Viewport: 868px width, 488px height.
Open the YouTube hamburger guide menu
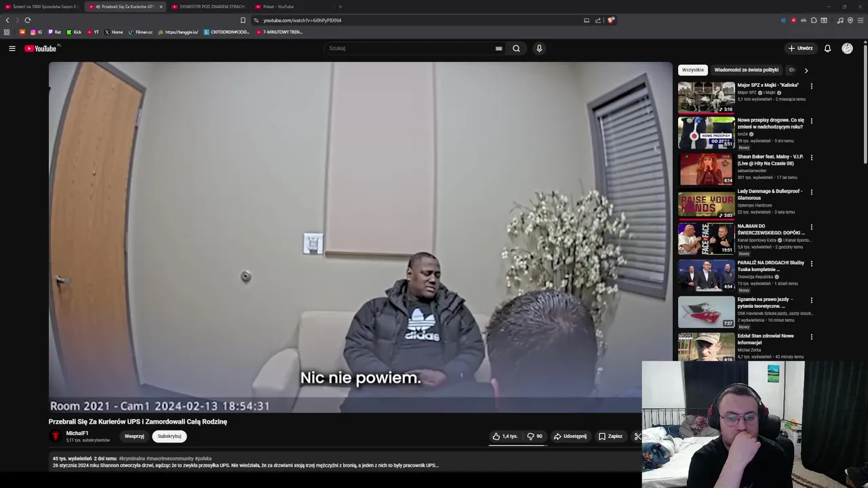12,48
